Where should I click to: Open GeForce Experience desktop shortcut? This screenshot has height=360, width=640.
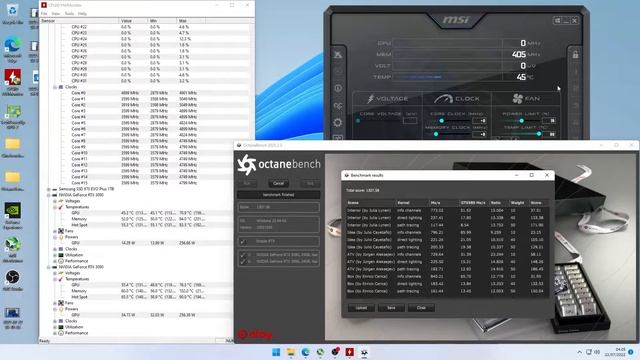point(13,215)
